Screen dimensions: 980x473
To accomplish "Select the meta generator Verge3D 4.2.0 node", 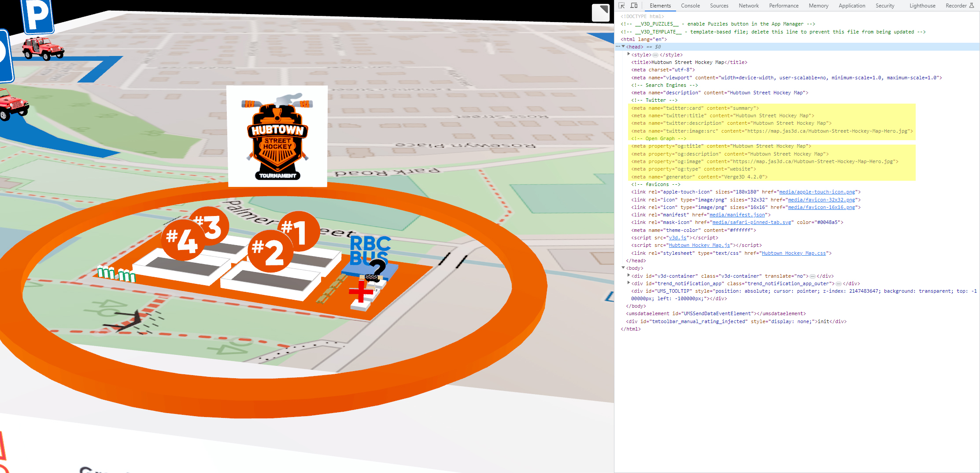I will tap(699, 177).
